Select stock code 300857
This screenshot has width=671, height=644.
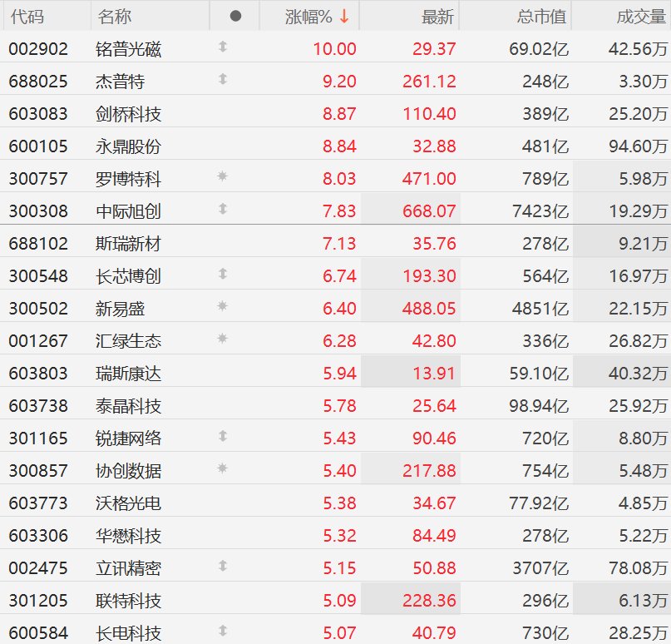coord(38,471)
